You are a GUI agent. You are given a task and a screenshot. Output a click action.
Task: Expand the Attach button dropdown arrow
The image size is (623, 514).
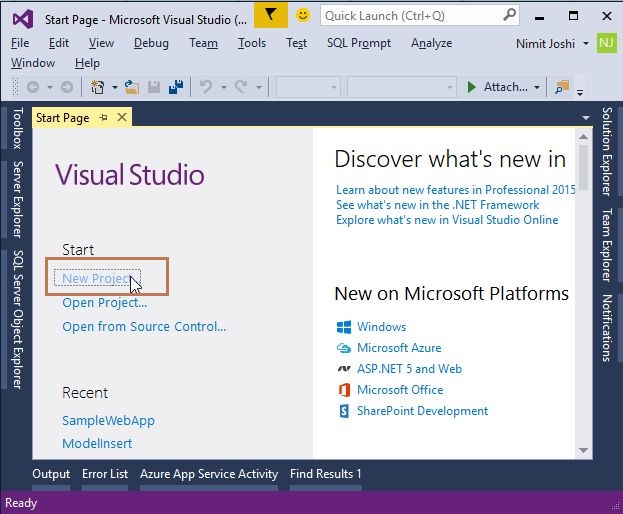click(537, 87)
